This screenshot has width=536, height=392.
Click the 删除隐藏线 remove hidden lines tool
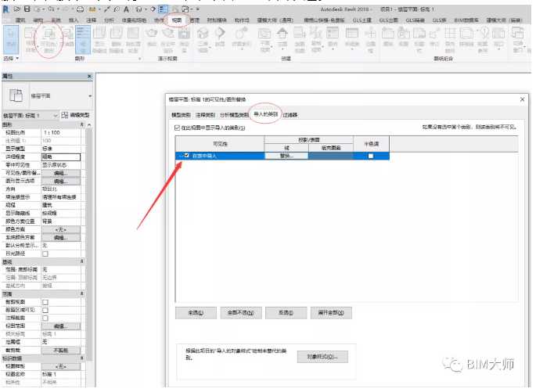[117, 40]
